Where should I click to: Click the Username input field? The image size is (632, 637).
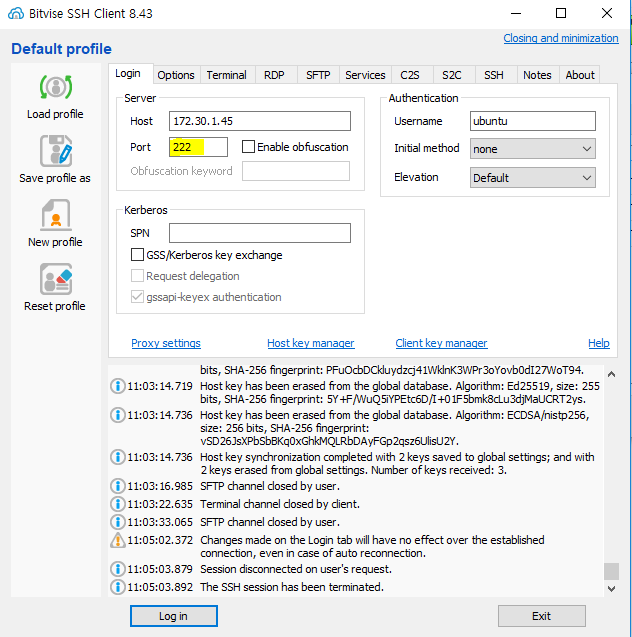(x=532, y=121)
